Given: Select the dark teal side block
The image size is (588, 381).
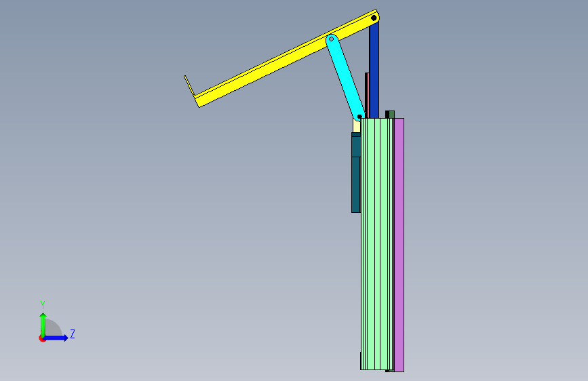Looking at the screenshot, I should 356,172.
